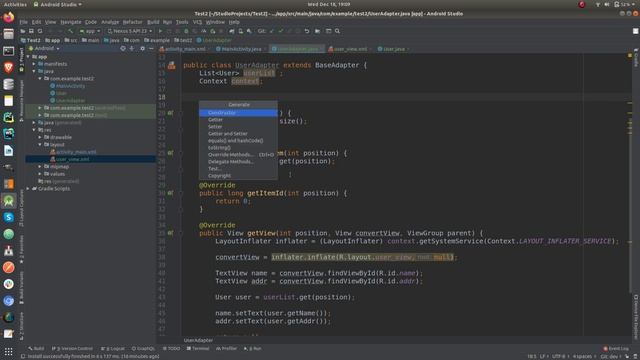Run the app with the green play icon
Screen dimensions: 640x360
point(160,31)
